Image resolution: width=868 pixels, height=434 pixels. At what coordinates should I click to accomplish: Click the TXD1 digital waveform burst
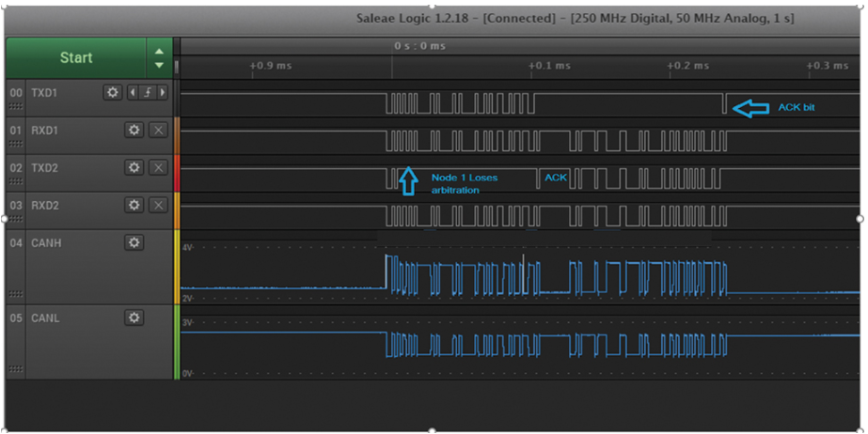(461, 103)
